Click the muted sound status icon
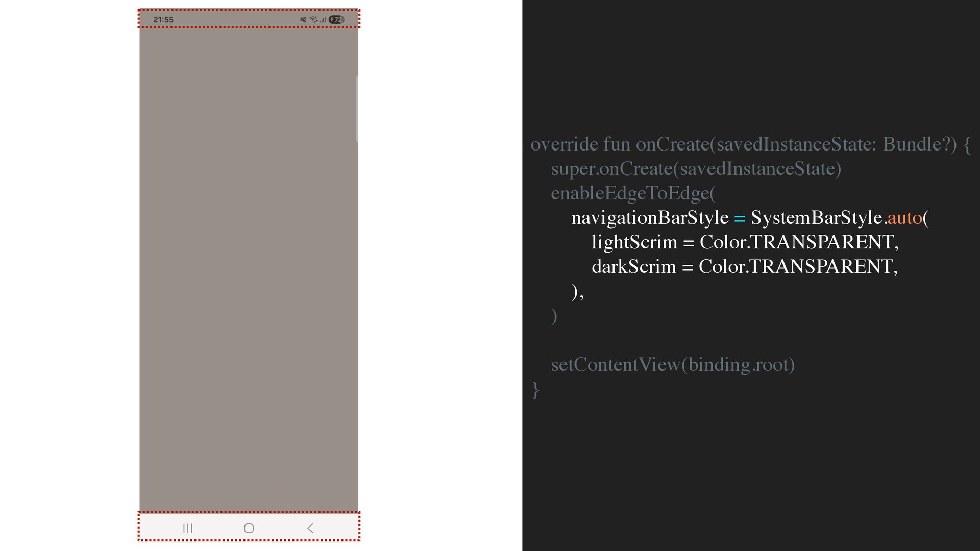Image resolution: width=980 pixels, height=551 pixels. [303, 20]
